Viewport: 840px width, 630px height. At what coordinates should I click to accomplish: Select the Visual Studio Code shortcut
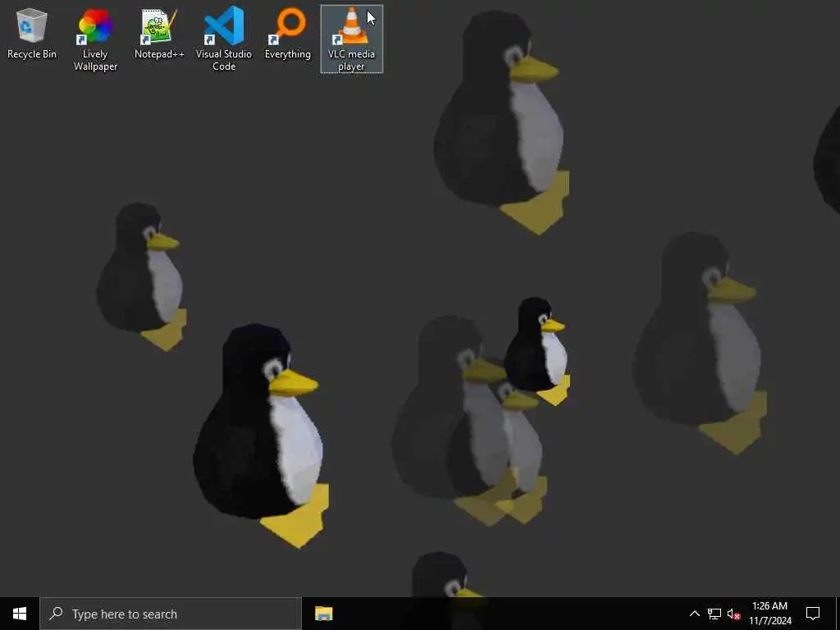point(224,39)
